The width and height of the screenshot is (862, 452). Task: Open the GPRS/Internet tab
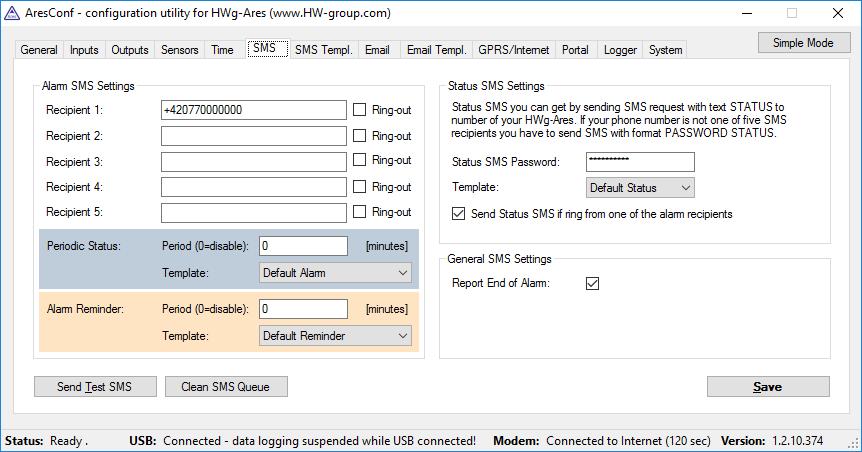tap(513, 50)
